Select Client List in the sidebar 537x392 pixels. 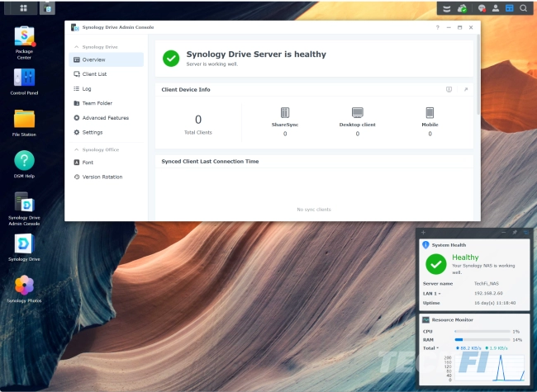(x=107, y=74)
